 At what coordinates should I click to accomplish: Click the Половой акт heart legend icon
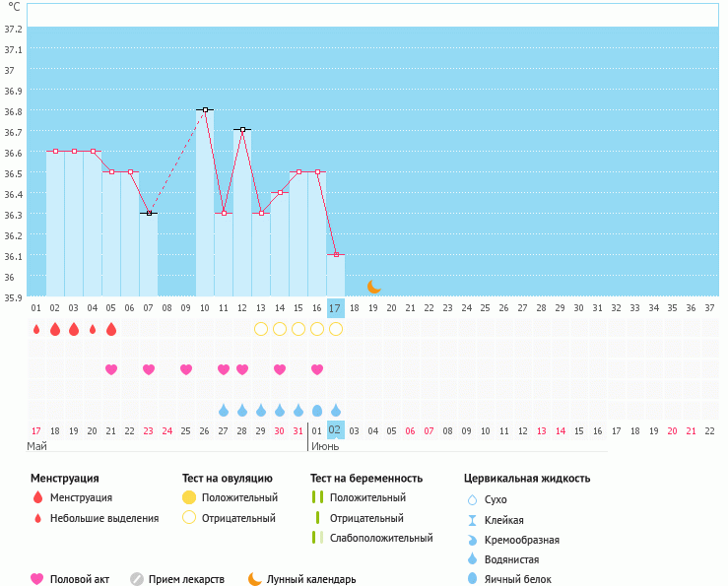click(x=37, y=579)
